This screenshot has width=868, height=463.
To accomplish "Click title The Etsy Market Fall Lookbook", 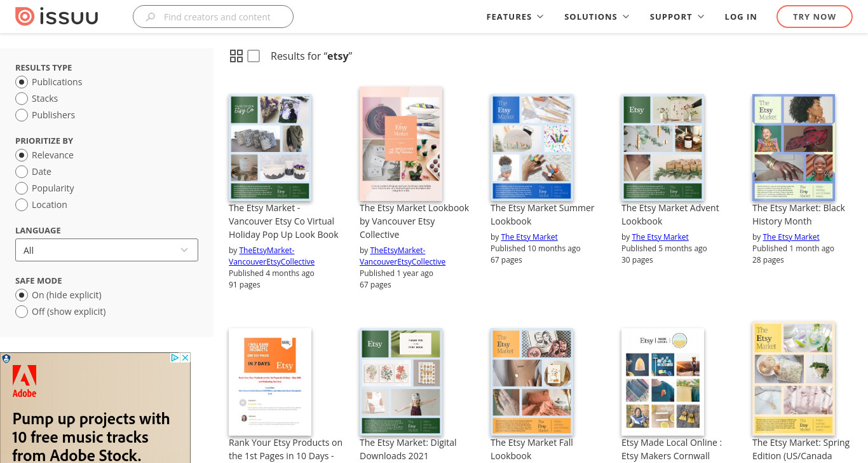I will coord(532,449).
